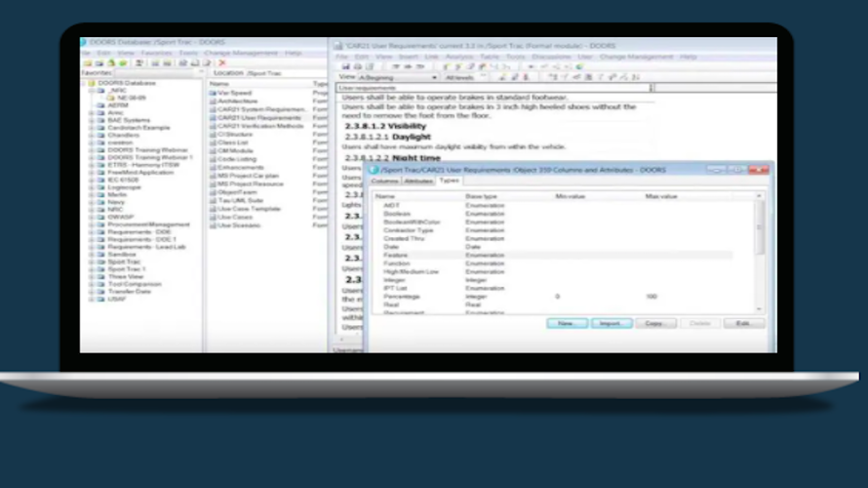The image size is (868, 488).
Task: Click the Max value column header
Action: tap(661, 196)
